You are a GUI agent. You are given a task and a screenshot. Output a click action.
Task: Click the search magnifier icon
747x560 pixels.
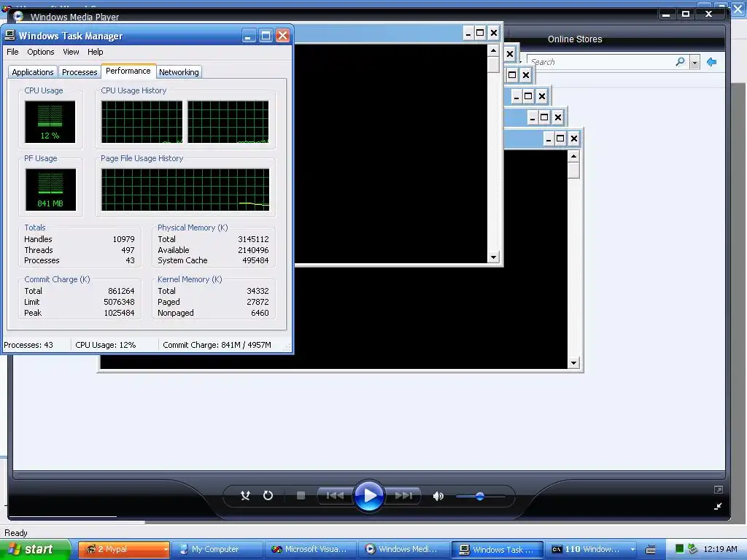[x=681, y=62]
